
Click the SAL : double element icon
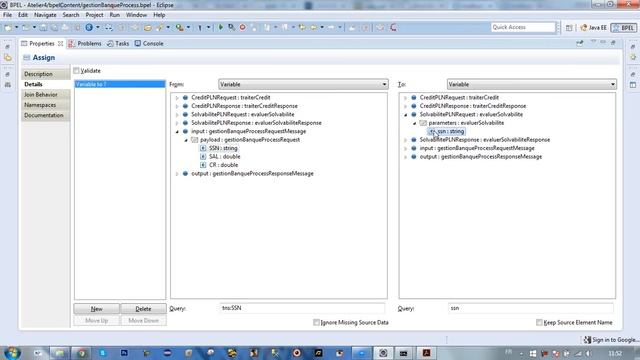click(203, 157)
